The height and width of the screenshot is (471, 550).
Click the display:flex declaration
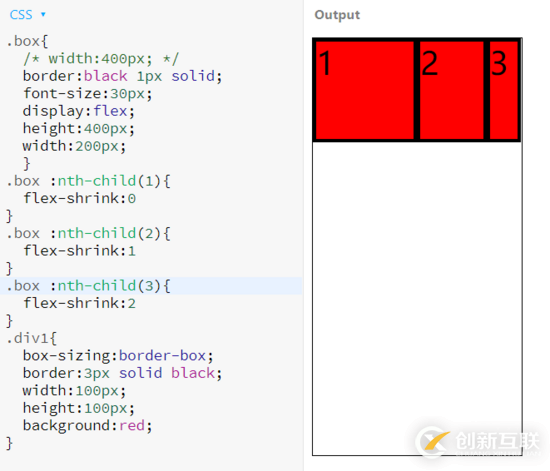pyautogui.click(x=79, y=111)
